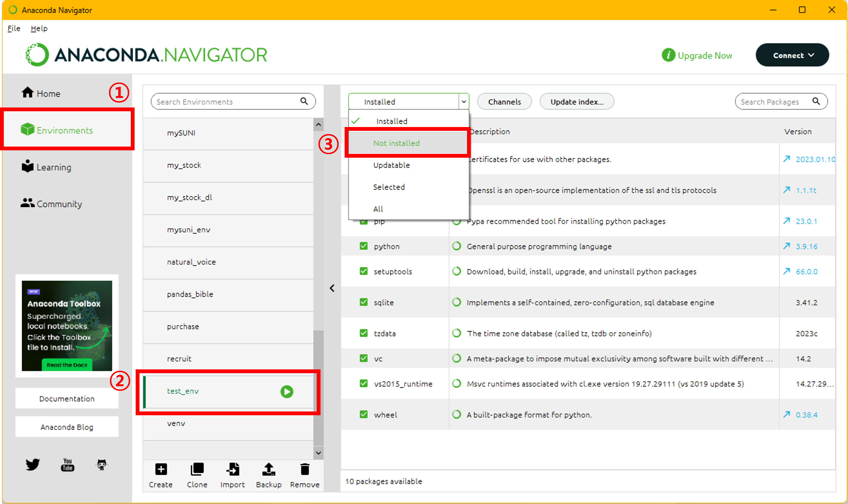Open the Anaconda Blog button
848x504 pixels.
click(x=67, y=427)
